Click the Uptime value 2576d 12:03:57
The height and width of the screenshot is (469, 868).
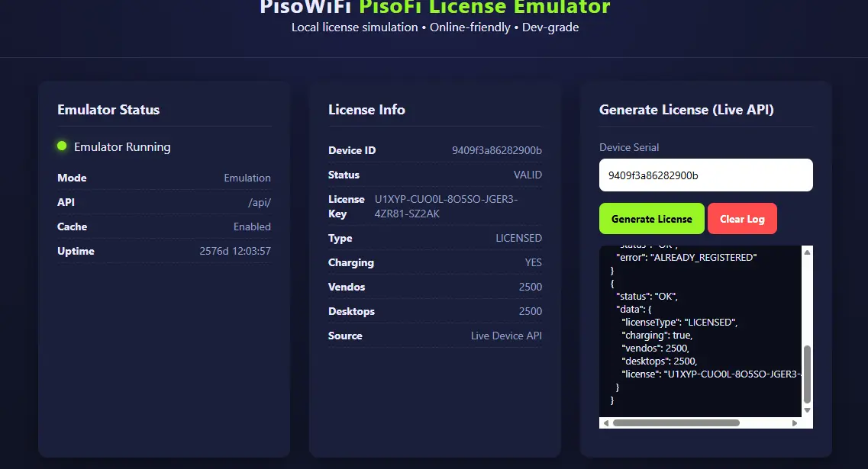pos(235,251)
